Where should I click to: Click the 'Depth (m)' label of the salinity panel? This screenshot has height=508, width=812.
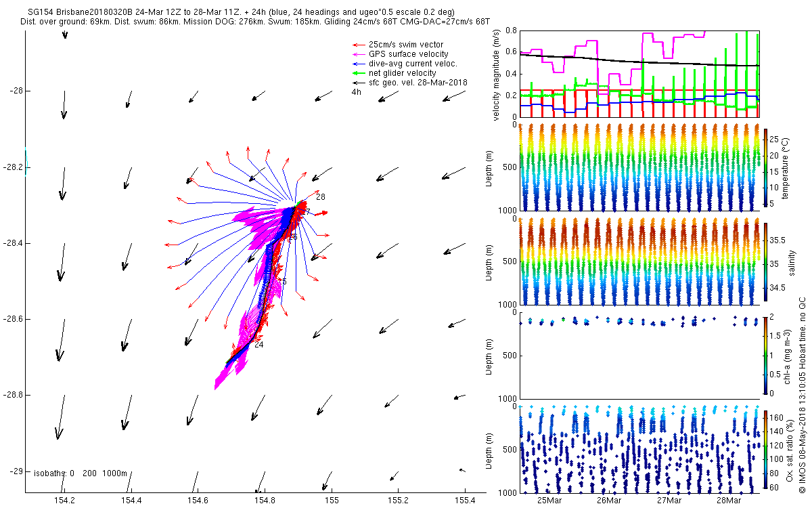491,262
